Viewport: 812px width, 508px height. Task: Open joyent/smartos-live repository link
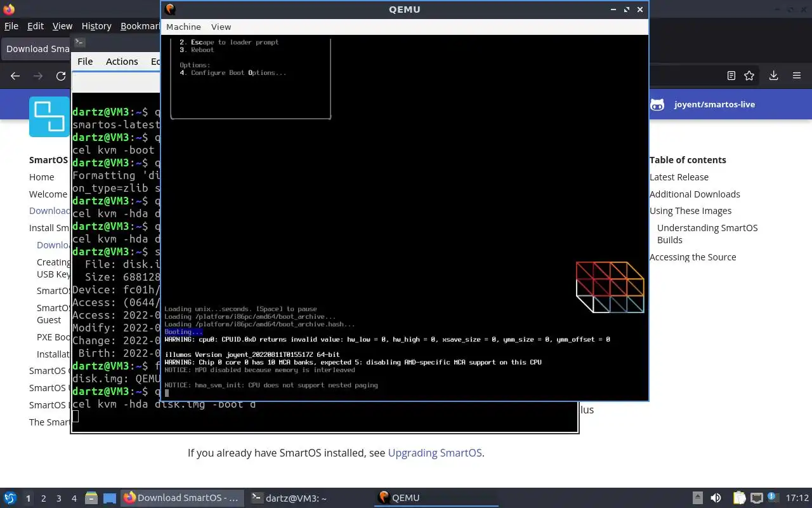click(714, 104)
